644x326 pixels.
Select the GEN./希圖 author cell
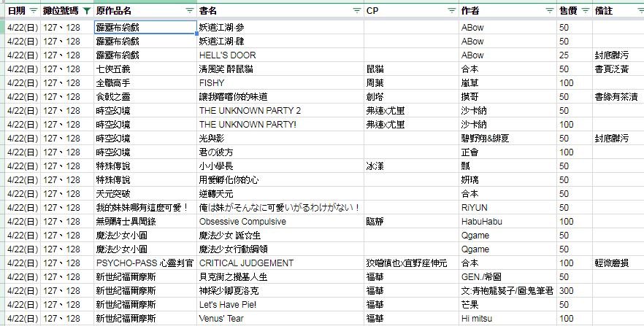coord(507,277)
